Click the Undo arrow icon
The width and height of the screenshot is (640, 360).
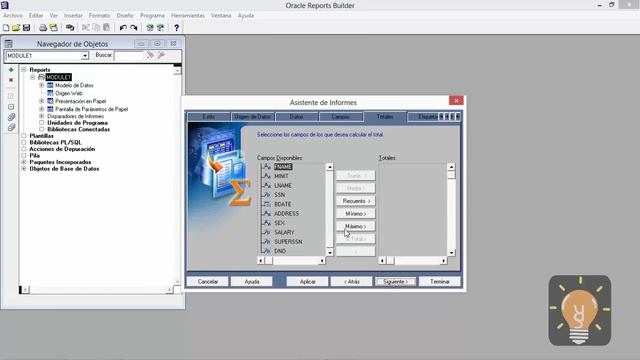pyautogui.click(x=123, y=28)
